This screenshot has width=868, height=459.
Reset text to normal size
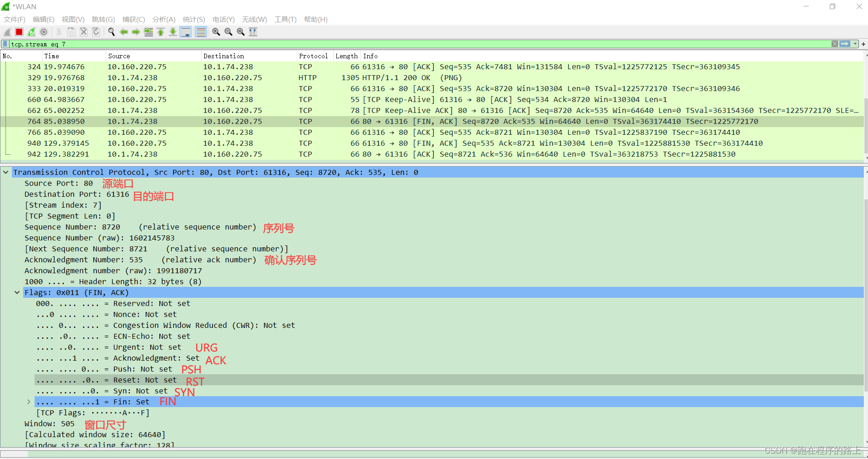click(x=241, y=32)
